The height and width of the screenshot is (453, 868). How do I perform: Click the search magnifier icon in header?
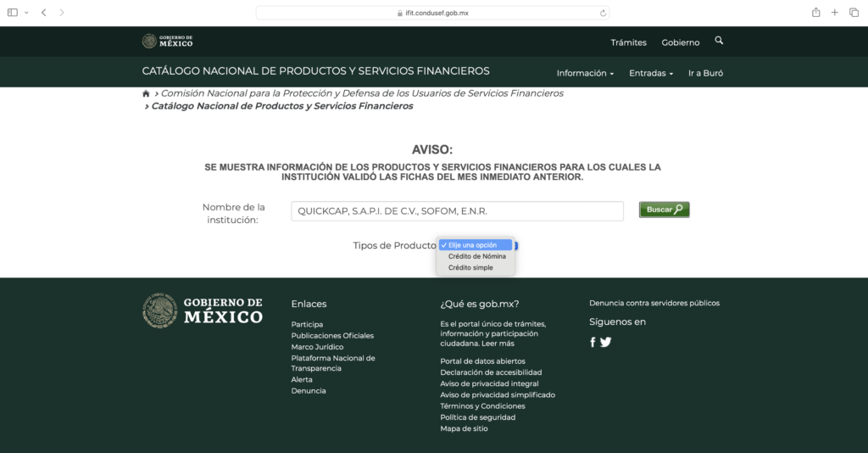[719, 41]
